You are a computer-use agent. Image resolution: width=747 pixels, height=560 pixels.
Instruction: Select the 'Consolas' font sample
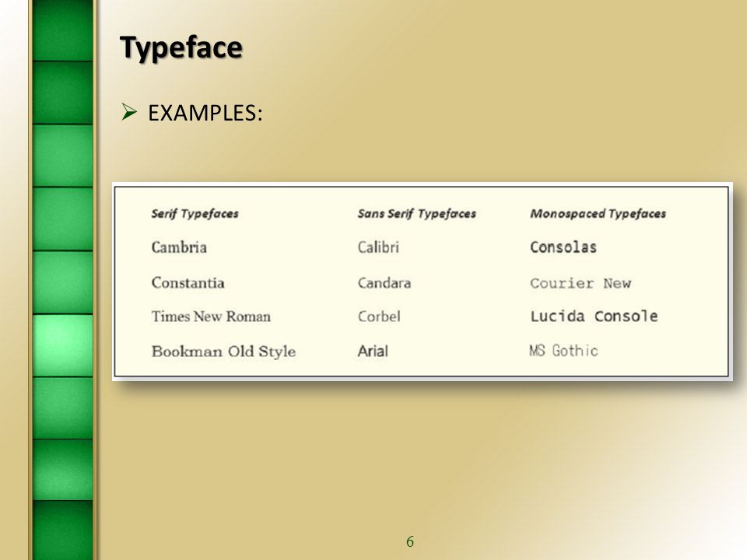point(563,247)
